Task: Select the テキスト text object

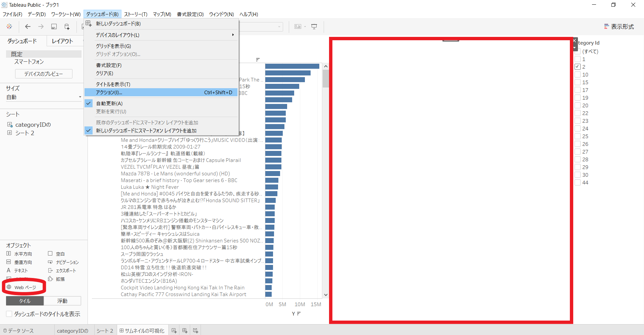Action: [17, 271]
